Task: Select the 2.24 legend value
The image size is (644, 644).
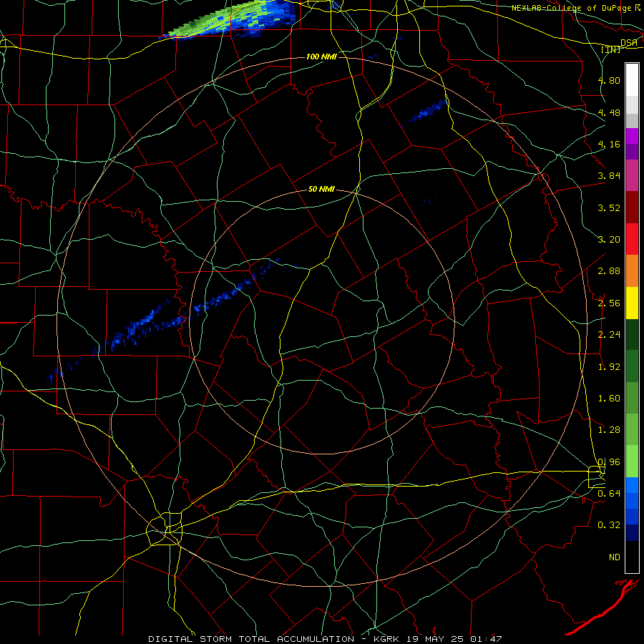Action: (x=609, y=335)
